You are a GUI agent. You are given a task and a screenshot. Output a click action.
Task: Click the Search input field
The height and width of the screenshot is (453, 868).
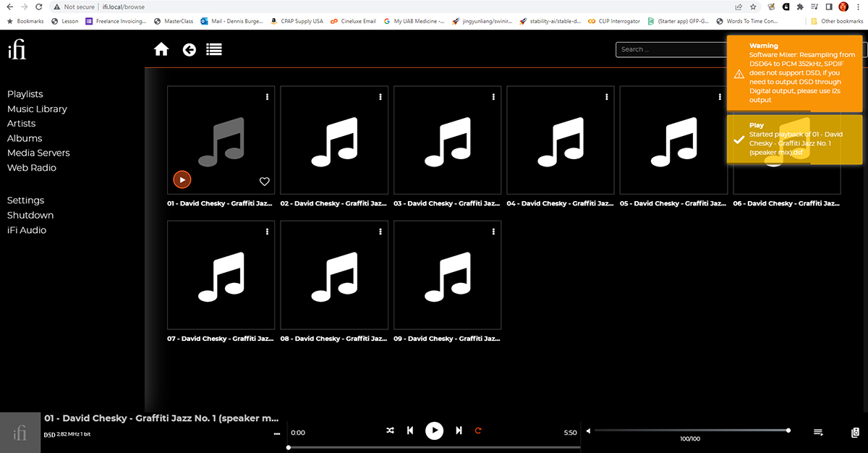pyautogui.click(x=671, y=49)
